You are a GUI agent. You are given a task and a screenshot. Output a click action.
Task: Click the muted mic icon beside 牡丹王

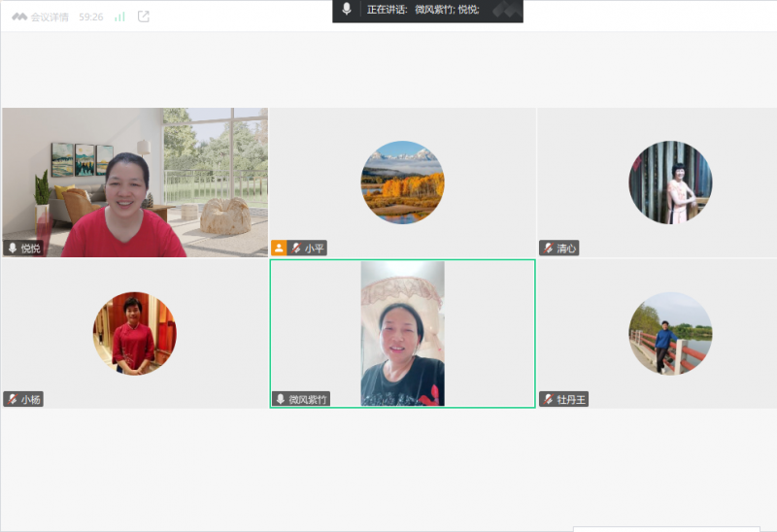coord(549,399)
